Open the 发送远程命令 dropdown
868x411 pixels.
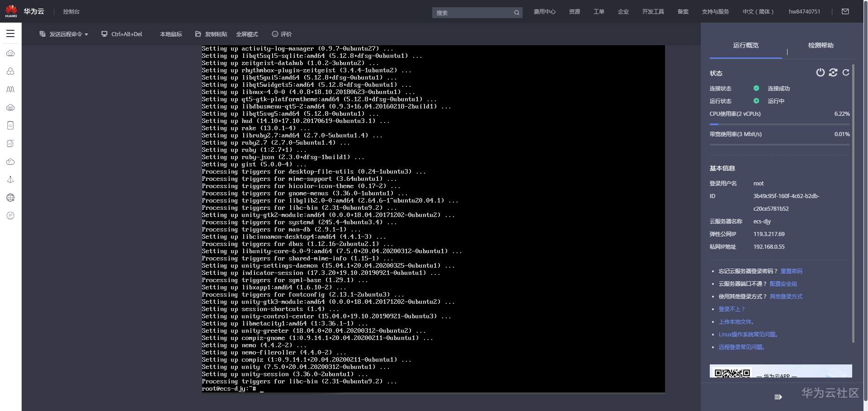(64, 34)
